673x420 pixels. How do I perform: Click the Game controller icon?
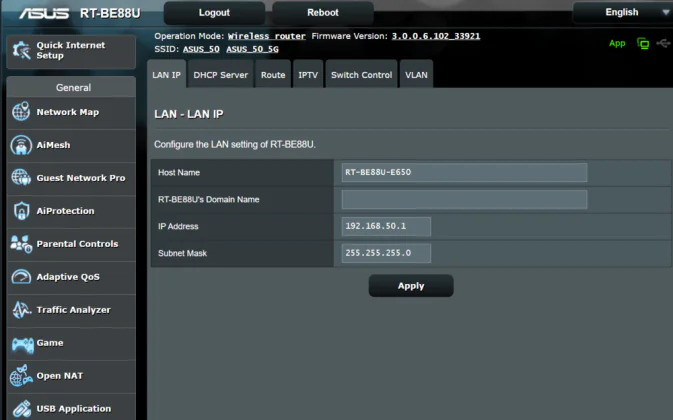click(x=23, y=344)
